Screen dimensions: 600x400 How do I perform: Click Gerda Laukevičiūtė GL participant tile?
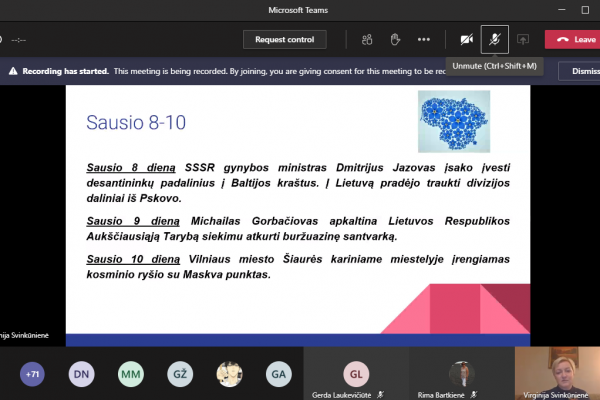[356, 374]
